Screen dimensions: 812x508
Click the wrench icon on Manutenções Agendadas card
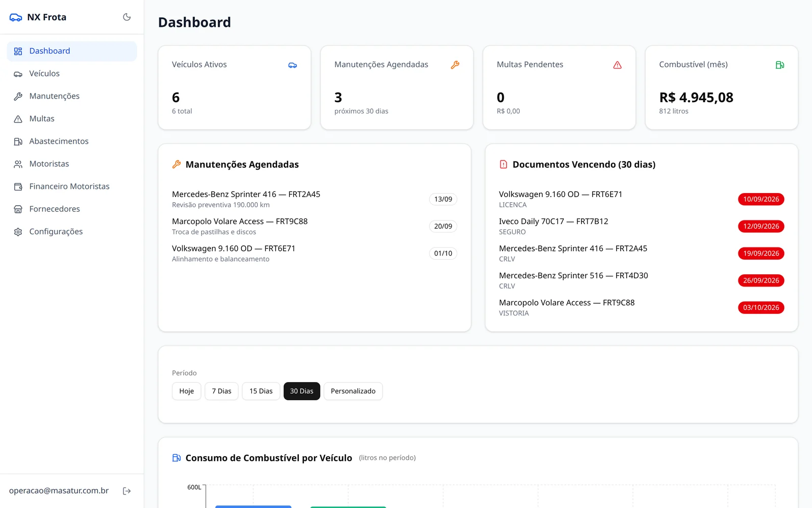[x=455, y=65]
